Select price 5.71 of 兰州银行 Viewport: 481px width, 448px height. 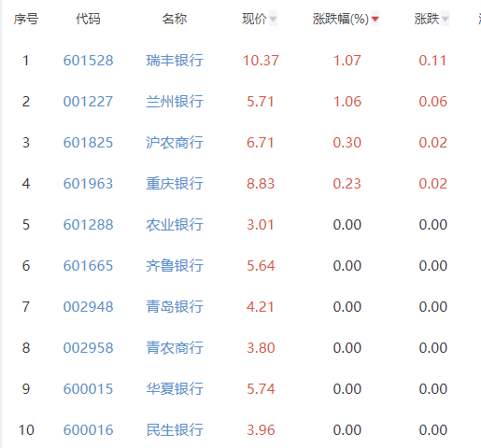pyautogui.click(x=261, y=102)
